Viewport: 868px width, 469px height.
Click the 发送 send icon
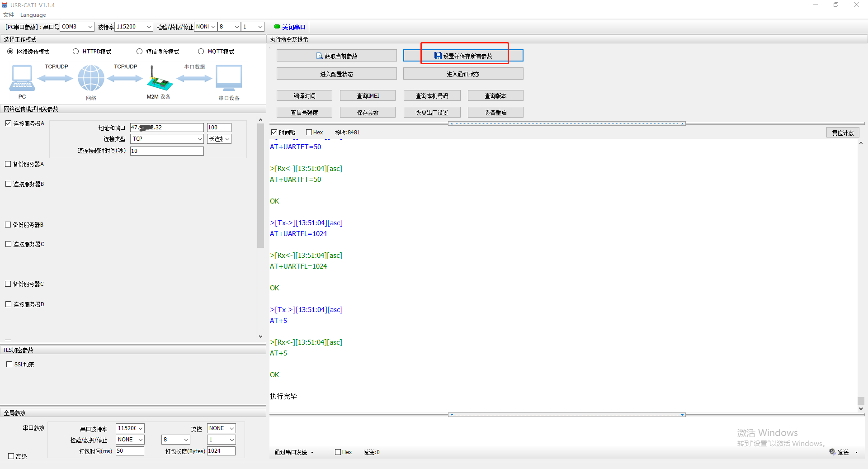coord(832,452)
